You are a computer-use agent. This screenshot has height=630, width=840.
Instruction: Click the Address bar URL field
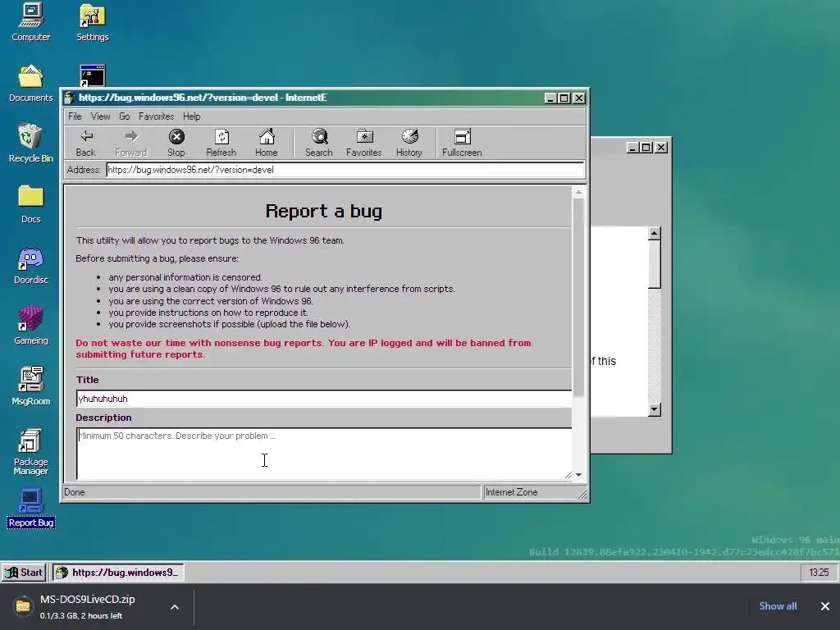[x=345, y=170]
